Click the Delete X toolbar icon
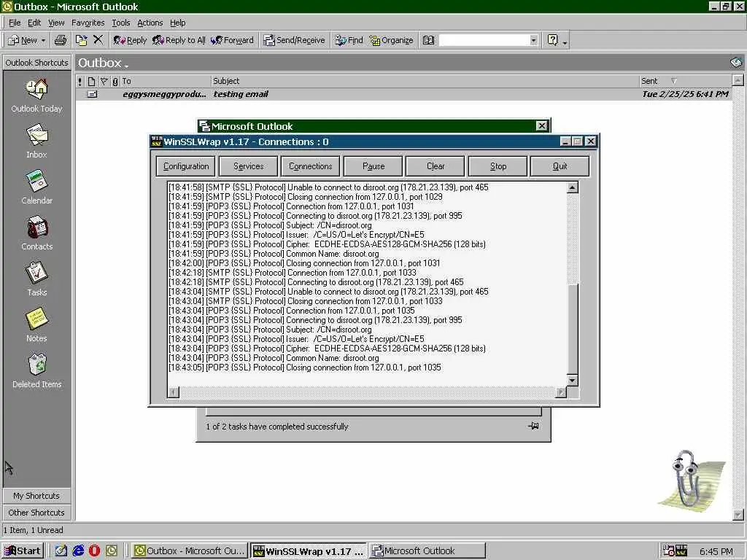747x560 pixels. point(98,40)
